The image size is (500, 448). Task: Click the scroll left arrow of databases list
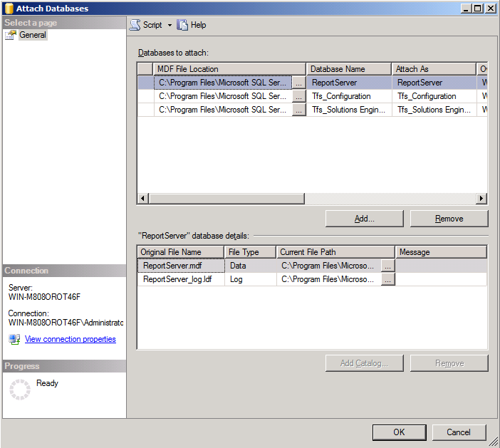143,198
